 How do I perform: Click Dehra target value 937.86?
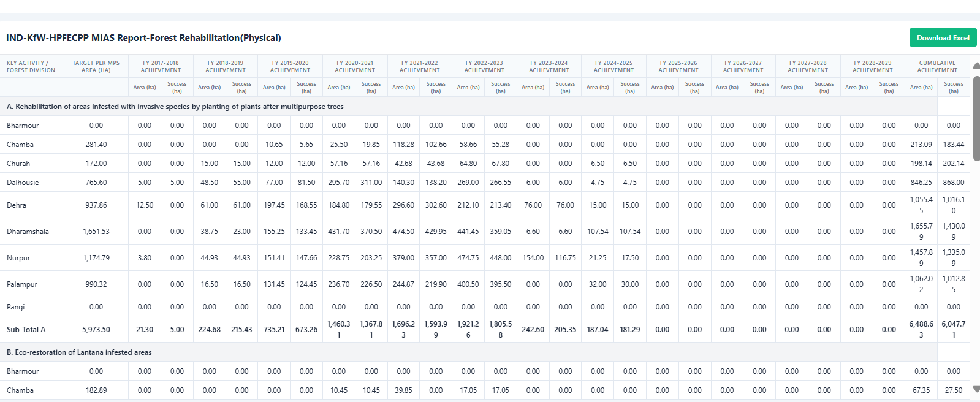coord(96,205)
